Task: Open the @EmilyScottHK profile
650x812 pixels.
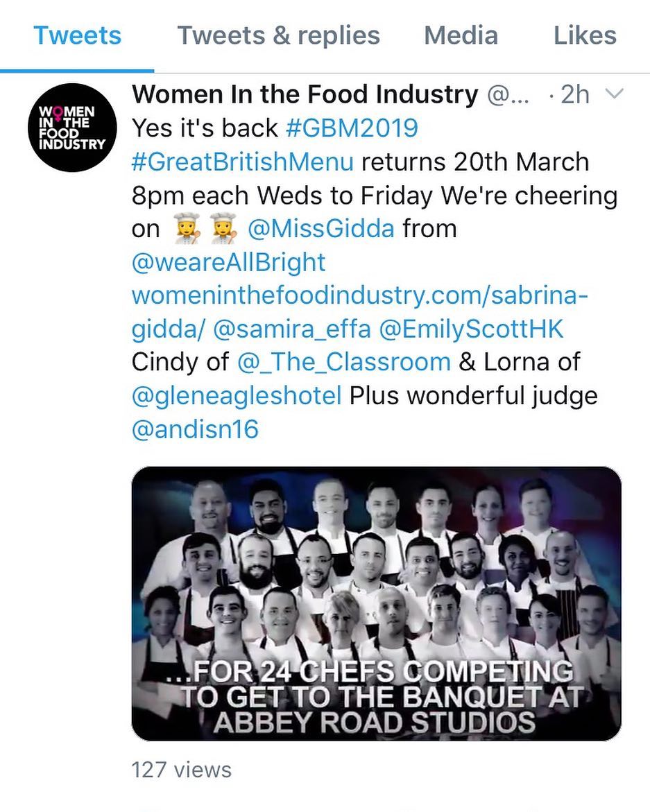Action: [x=471, y=329]
